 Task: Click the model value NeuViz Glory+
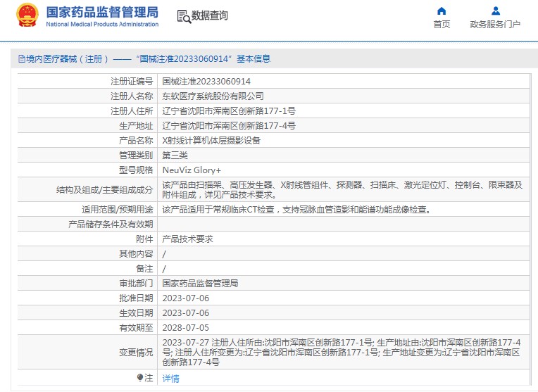pos(190,170)
